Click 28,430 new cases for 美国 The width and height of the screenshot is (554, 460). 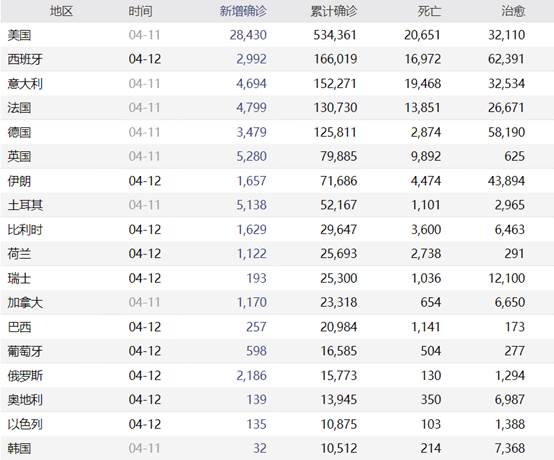point(248,35)
